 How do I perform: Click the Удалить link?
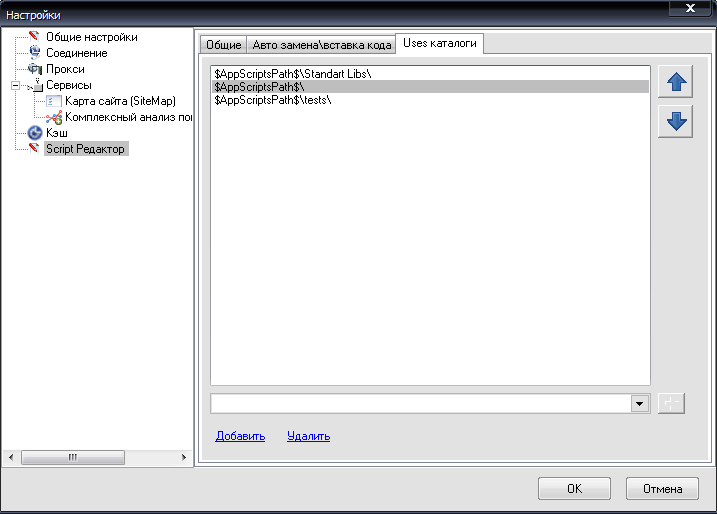(x=308, y=436)
